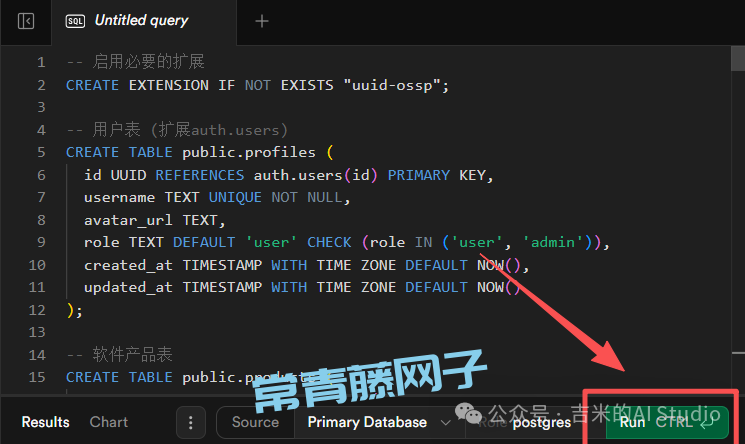Open the three-dot options menu
The height and width of the screenshot is (444, 745).
coord(190,422)
